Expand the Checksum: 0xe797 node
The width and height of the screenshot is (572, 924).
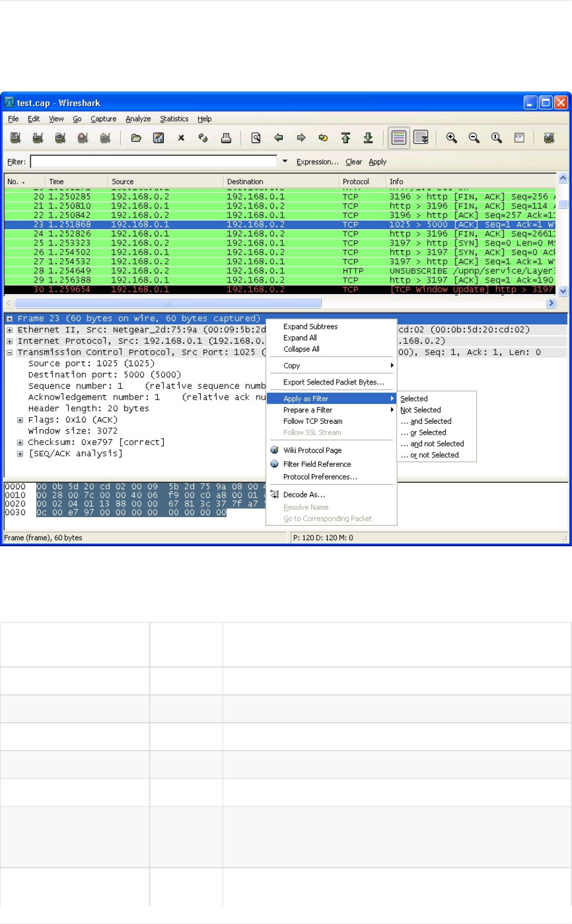click(20, 443)
